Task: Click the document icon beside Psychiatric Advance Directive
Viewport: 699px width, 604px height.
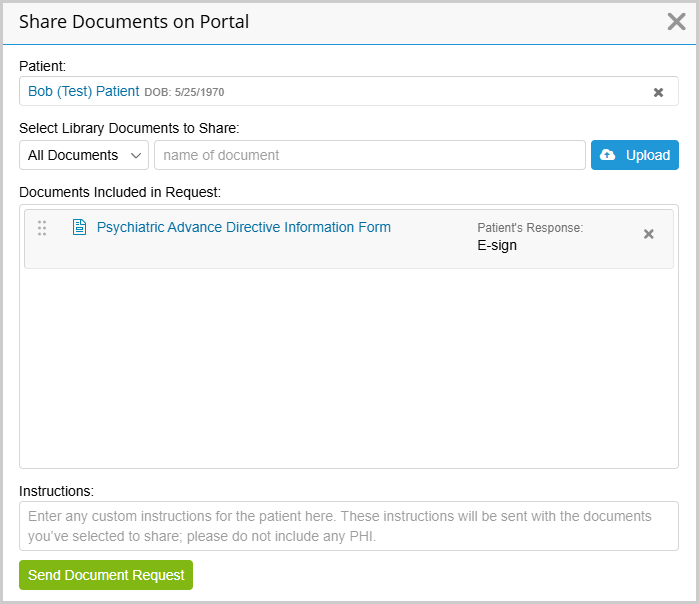Action: point(79,227)
